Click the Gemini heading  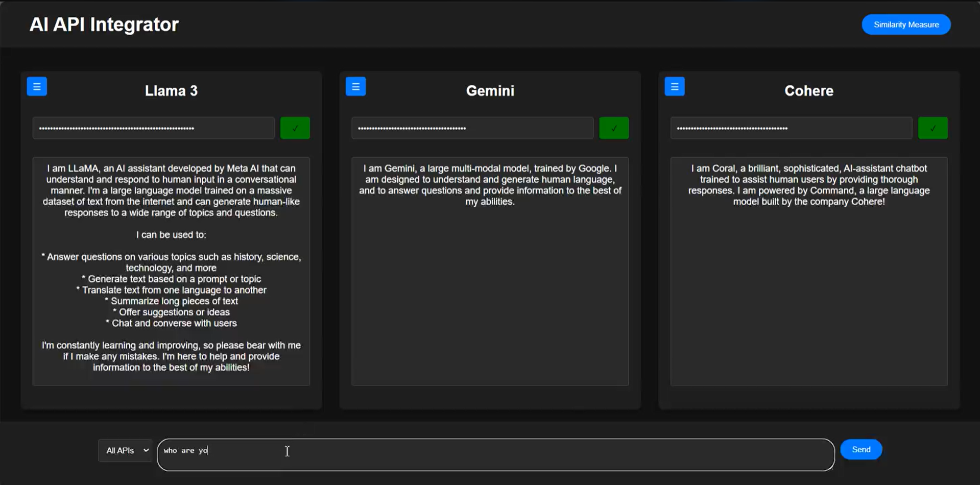[490, 91]
